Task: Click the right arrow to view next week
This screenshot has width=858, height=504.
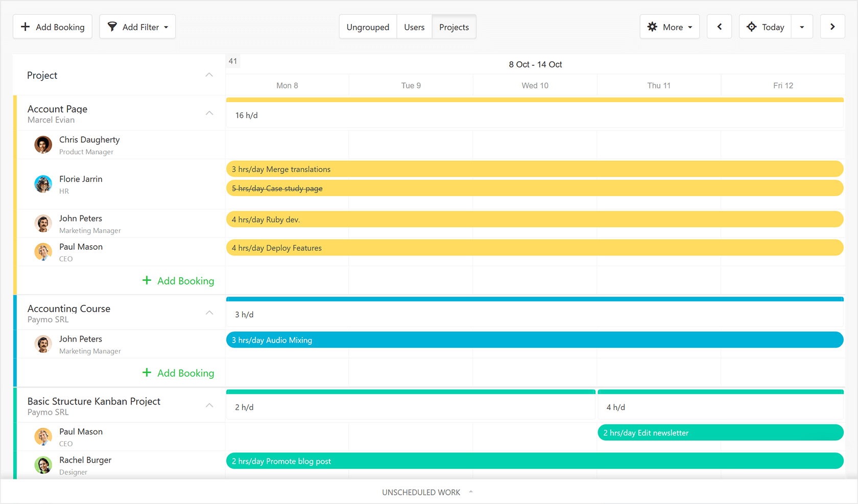Action: (x=832, y=27)
